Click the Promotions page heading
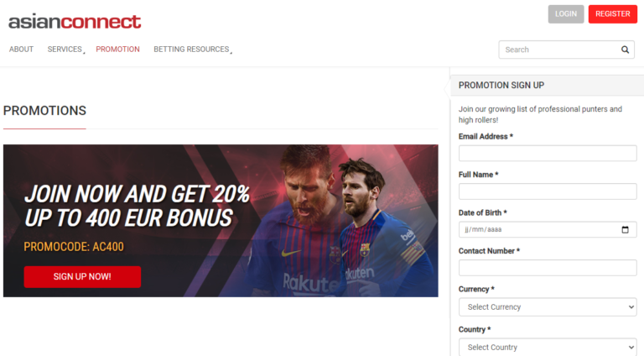The image size is (644, 356). point(44,111)
